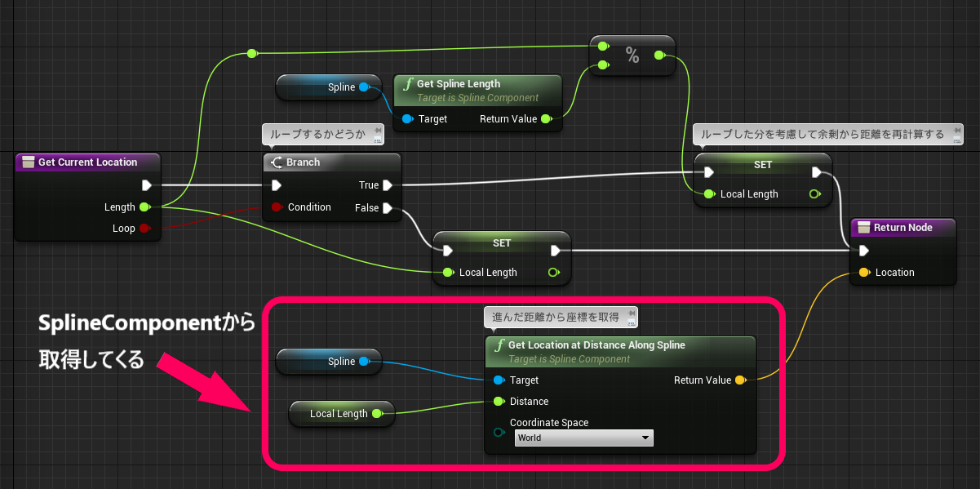Select the Spline variable label wired to Get Location at Distance
The width and height of the screenshot is (980, 489).
click(x=341, y=361)
